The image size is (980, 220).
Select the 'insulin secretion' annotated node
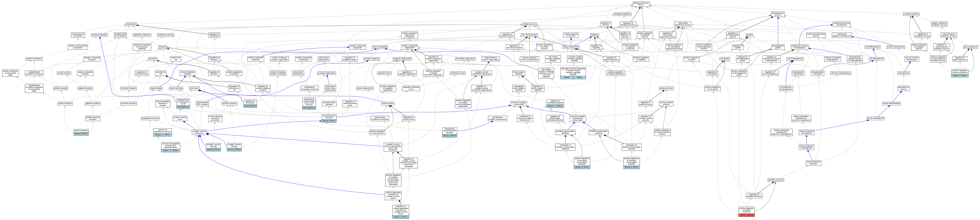tap(81, 132)
